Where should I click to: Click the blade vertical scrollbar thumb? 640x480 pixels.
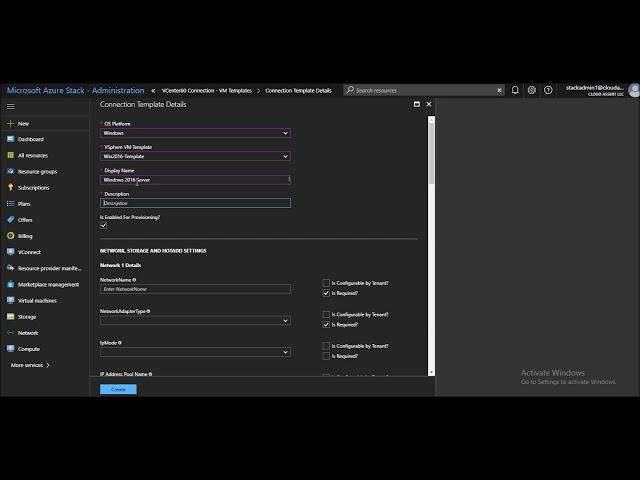point(431,153)
